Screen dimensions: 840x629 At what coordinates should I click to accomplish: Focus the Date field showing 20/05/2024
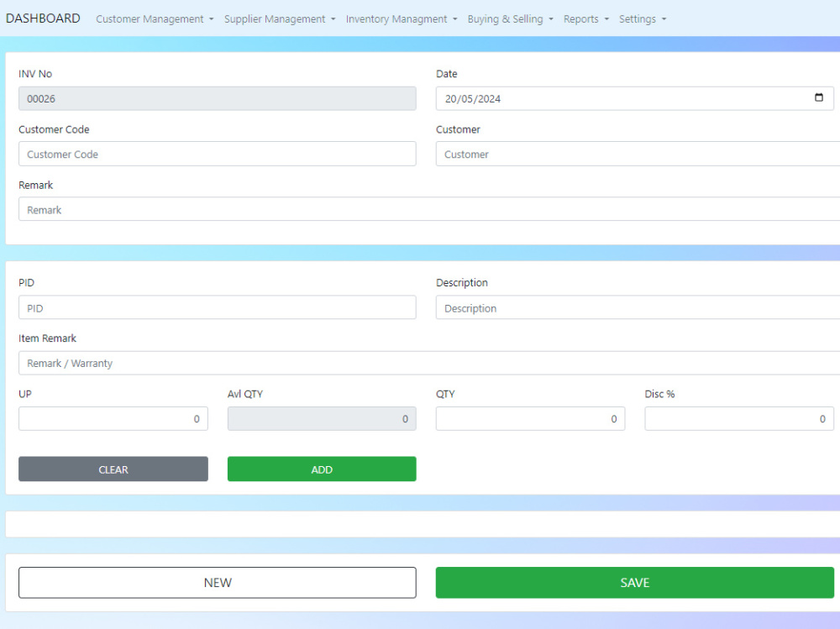pyautogui.click(x=634, y=98)
